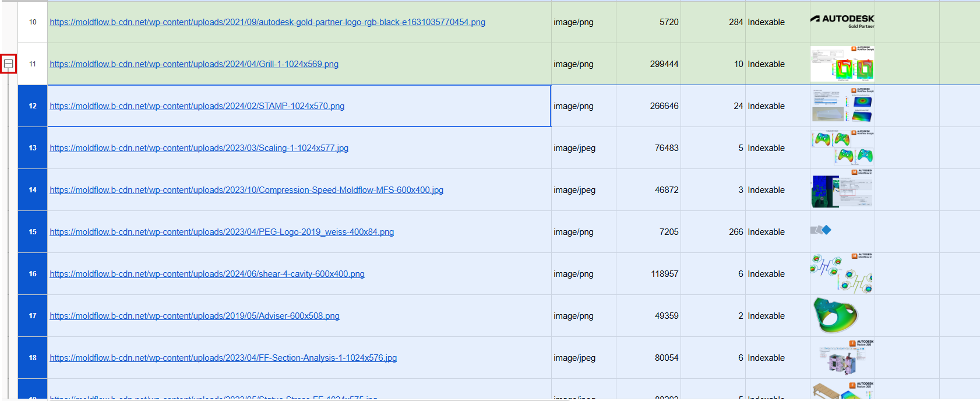Select the size cell showing 266646
This screenshot has width=980, height=401.
pos(648,106)
